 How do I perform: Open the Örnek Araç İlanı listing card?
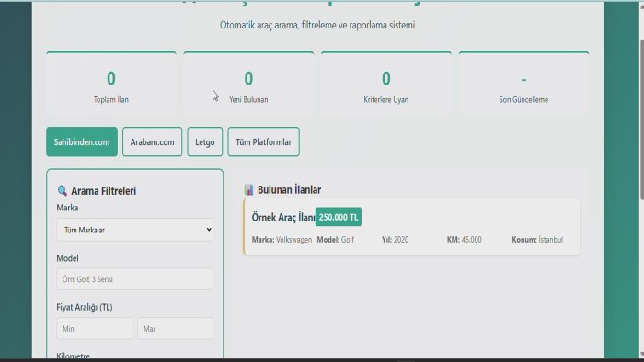pyautogui.click(x=411, y=227)
